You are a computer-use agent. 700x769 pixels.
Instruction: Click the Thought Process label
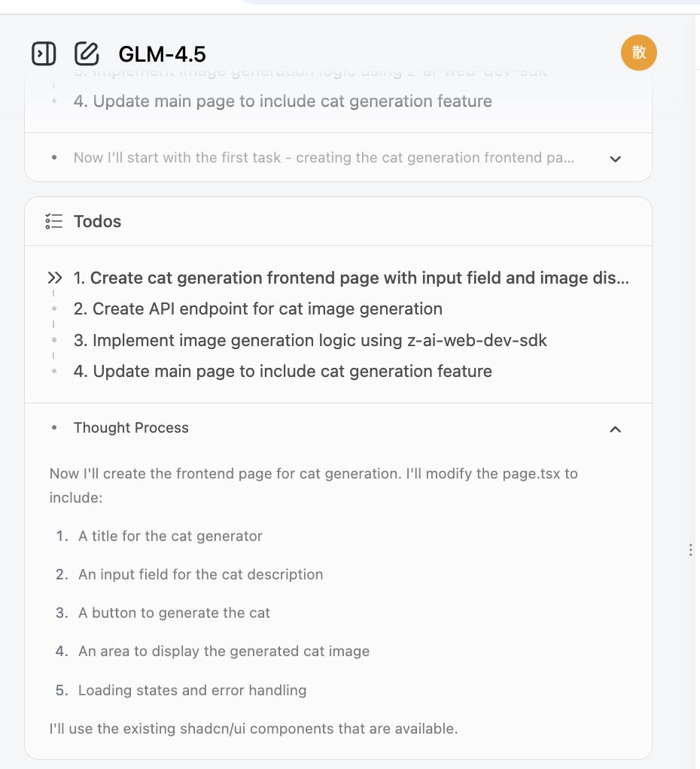point(131,428)
